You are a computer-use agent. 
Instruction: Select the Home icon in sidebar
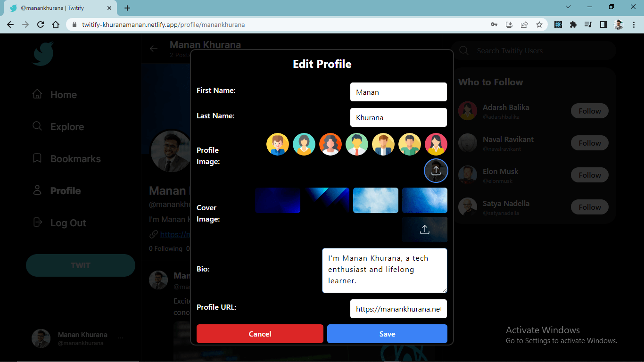[x=37, y=94]
